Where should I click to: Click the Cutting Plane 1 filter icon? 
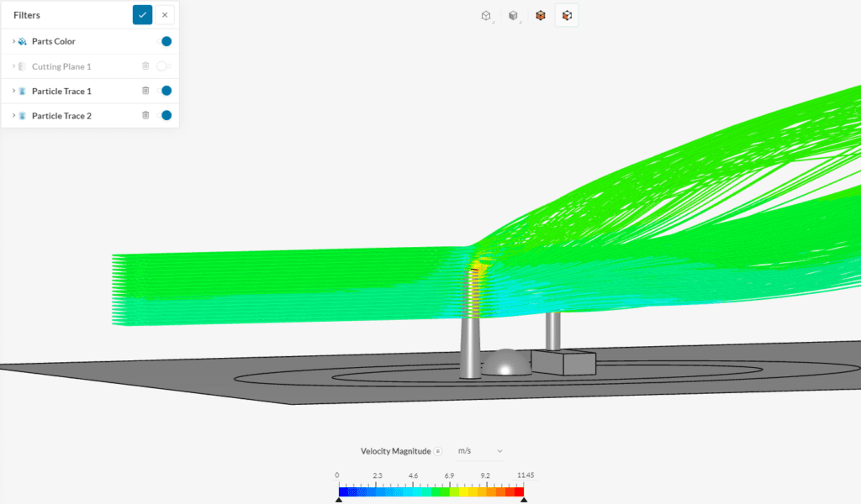tap(23, 66)
